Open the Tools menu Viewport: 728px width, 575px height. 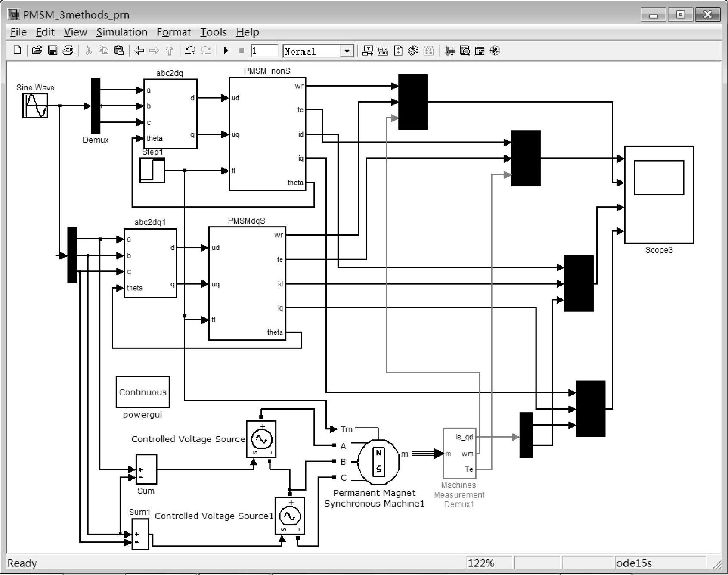point(213,32)
